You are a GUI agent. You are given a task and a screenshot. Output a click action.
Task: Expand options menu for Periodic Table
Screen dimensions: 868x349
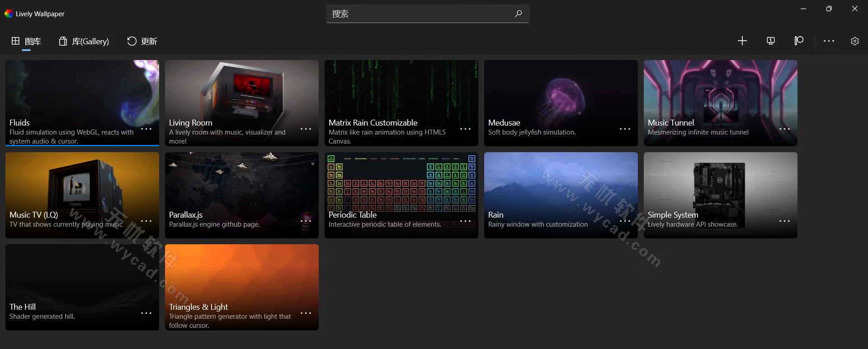(x=465, y=221)
